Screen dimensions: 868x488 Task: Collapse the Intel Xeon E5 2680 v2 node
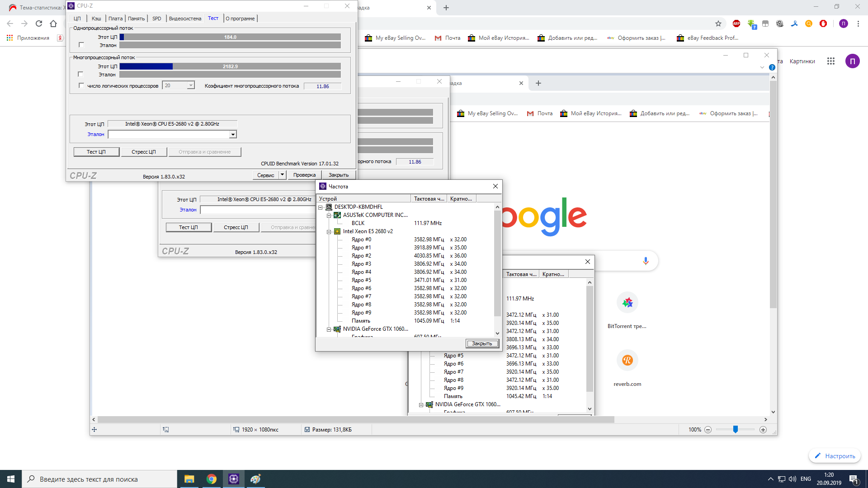(329, 231)
